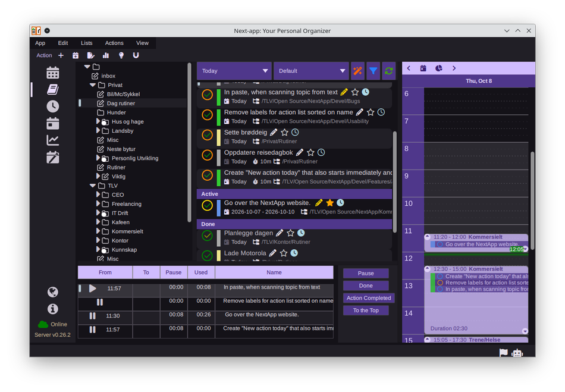Open the globe icon in the sidebar
The width and height of the screenshot is (565, 392).
click(x=52, y=292)
